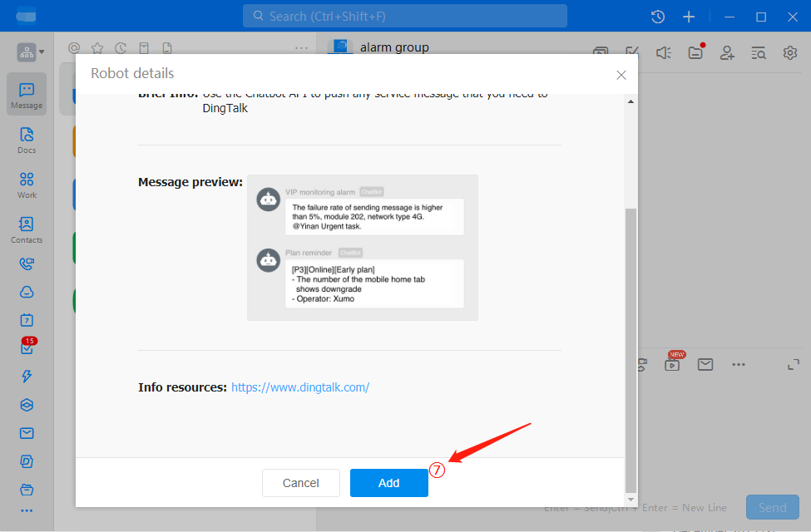Click the Add button to add robot
This screenshot has width=811, height=532.
click(x=388, y=483)
